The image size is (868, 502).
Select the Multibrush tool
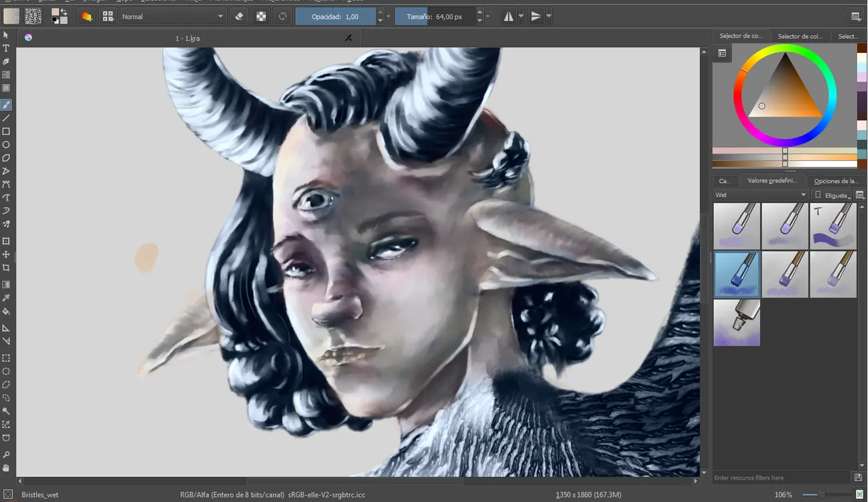[x=6, y=224]
